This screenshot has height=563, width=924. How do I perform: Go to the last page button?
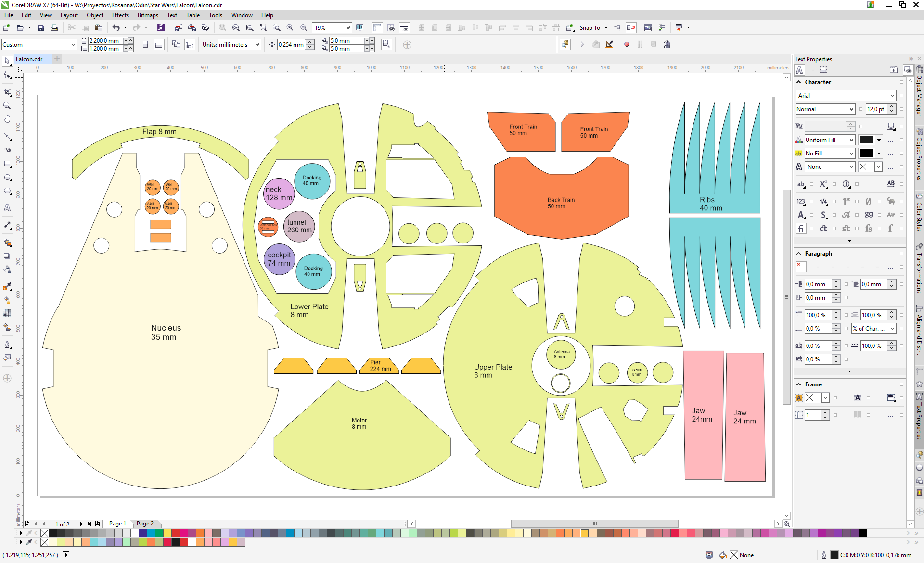[x=89, y=524]
